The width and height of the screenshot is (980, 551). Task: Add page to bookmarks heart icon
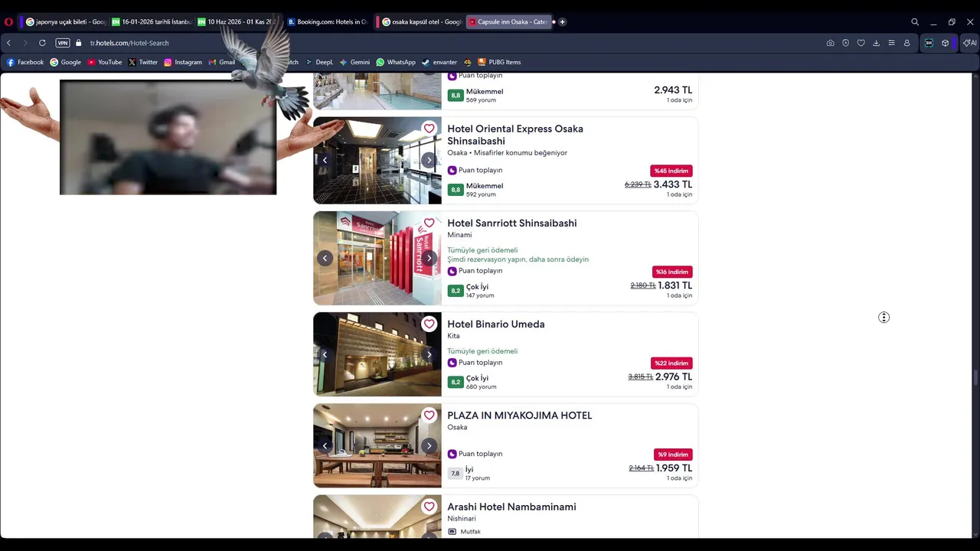(x=861, y=43)
